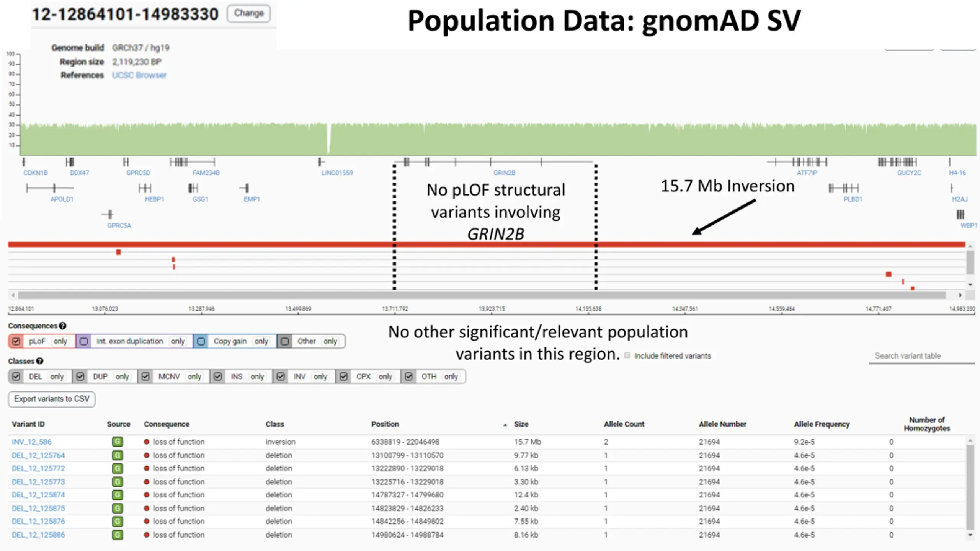Screen dimensions: 980x551
Task: Show only INV class variants
Action: click(320, 377)
